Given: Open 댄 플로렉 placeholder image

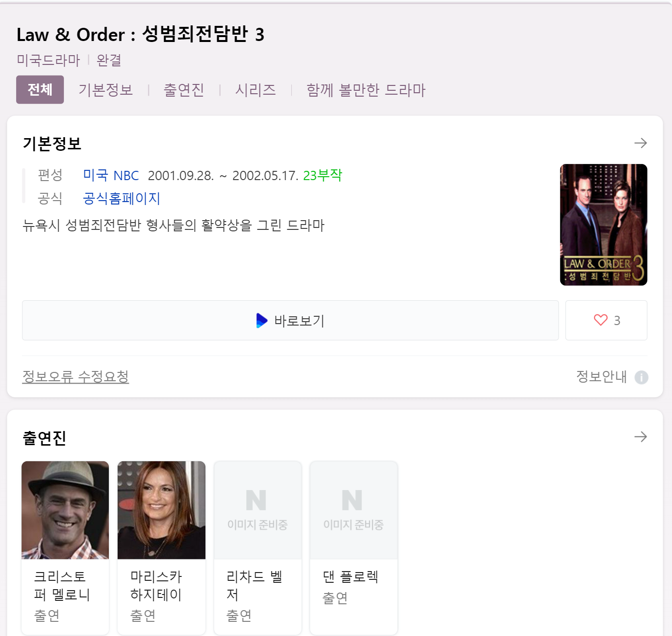Looking at the screenshot, I should click(354, 510).
